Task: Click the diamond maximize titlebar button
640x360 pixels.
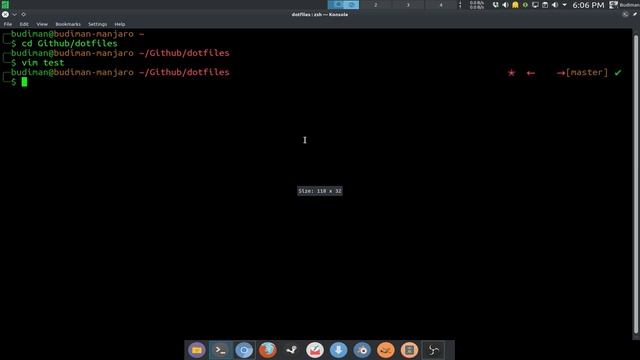Action: (x=23, y=14)
